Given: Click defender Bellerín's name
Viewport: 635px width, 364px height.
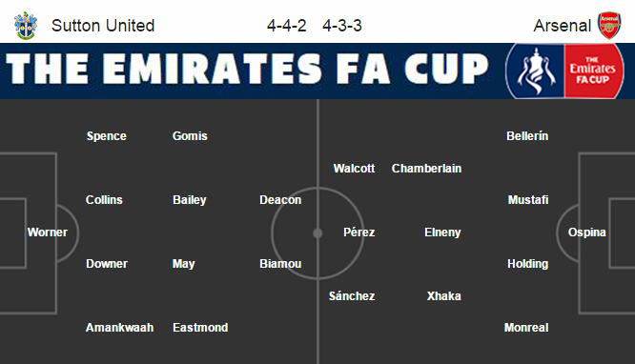Looking at the screenshot, I should (x=527, y=136).
